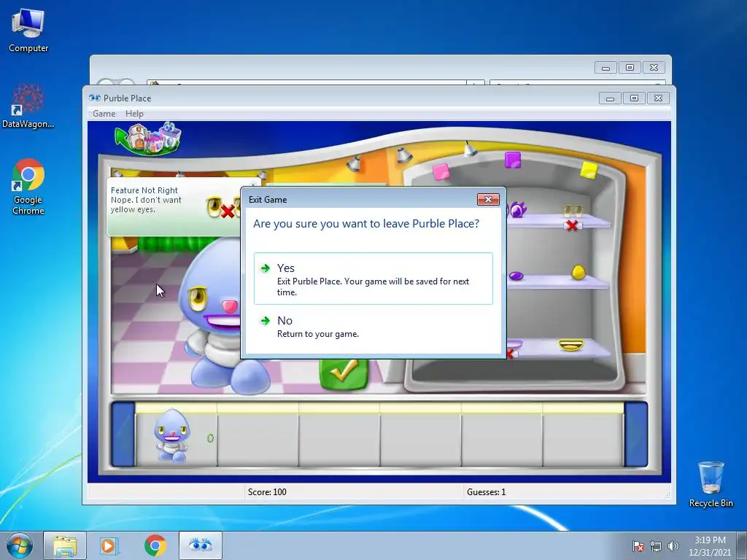Open the Windows Start menu
Viewport: 747px width, 560px height.
click(x=20, y=545)
